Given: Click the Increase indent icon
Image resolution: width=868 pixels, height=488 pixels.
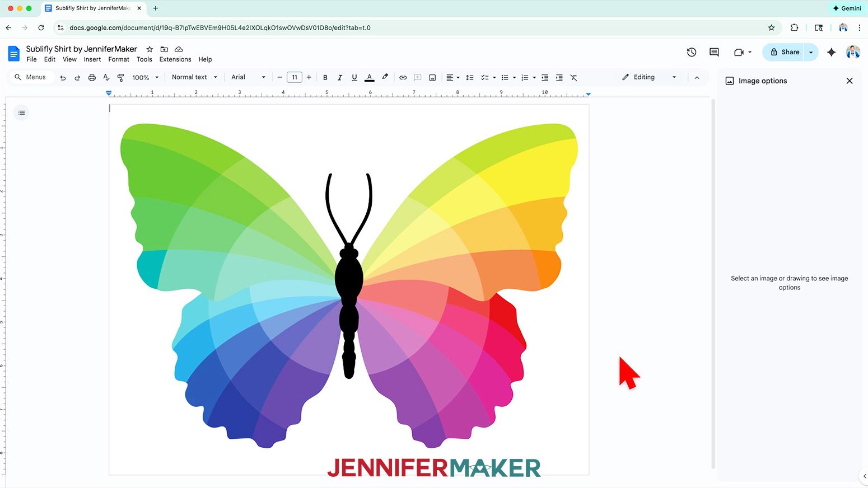Looking at the screenshot, I should (559, 78).
